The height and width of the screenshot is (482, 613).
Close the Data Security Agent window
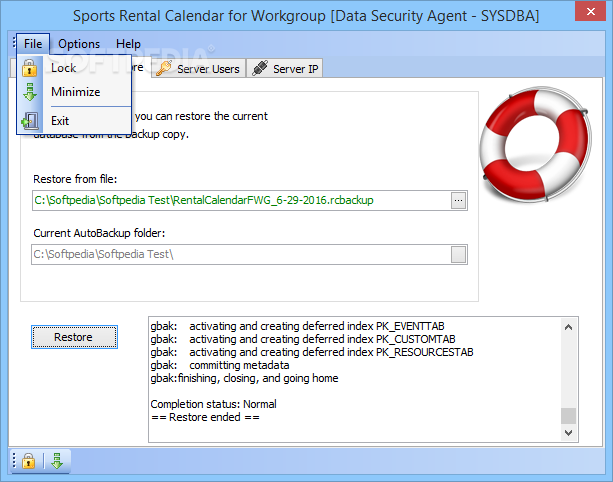(x=590, y=11)
